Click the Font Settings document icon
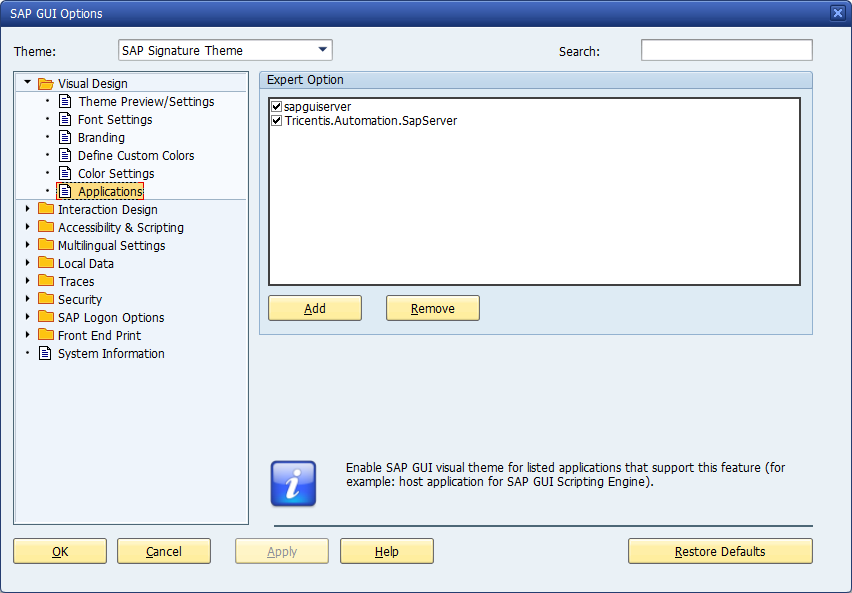This screenshot has width=852, height=593. tap(65, 119)
